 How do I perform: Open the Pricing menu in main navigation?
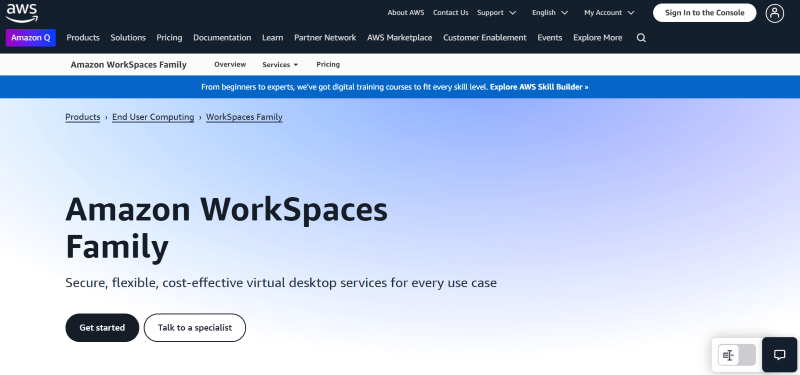169,38
